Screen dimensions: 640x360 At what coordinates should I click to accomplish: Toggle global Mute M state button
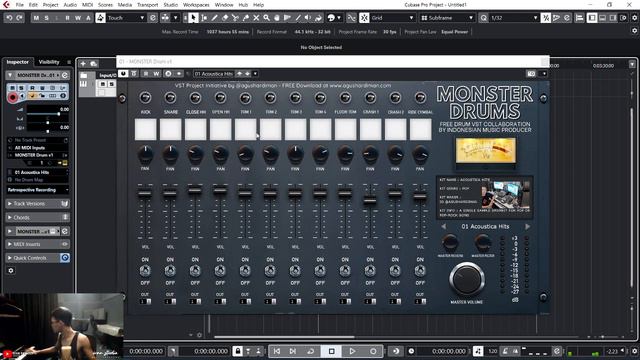[x=36, y=18]
